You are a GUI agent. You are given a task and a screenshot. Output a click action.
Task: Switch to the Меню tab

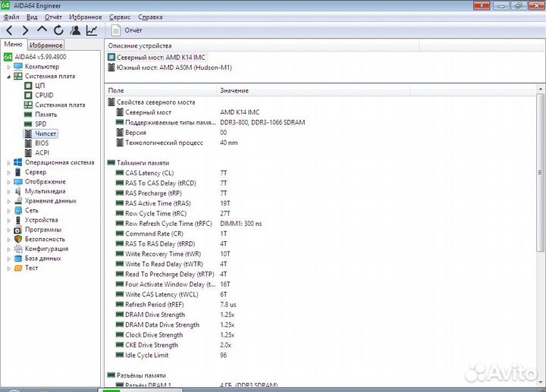point(13,44)
